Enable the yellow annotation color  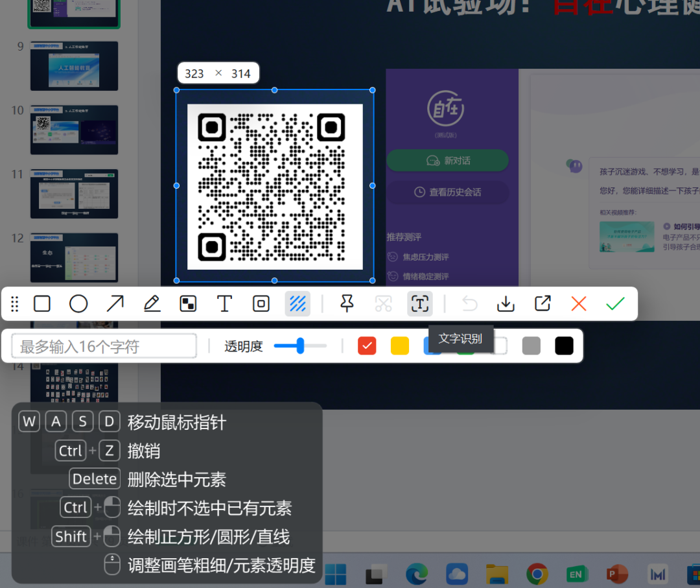click(x=399, y=346)
